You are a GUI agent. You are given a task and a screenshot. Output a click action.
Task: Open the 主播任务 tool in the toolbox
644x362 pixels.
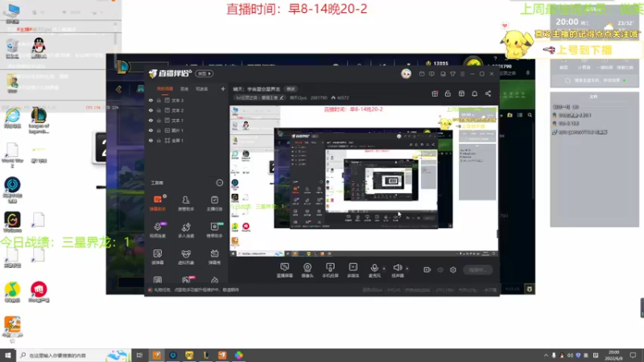[x=214, y=204]
